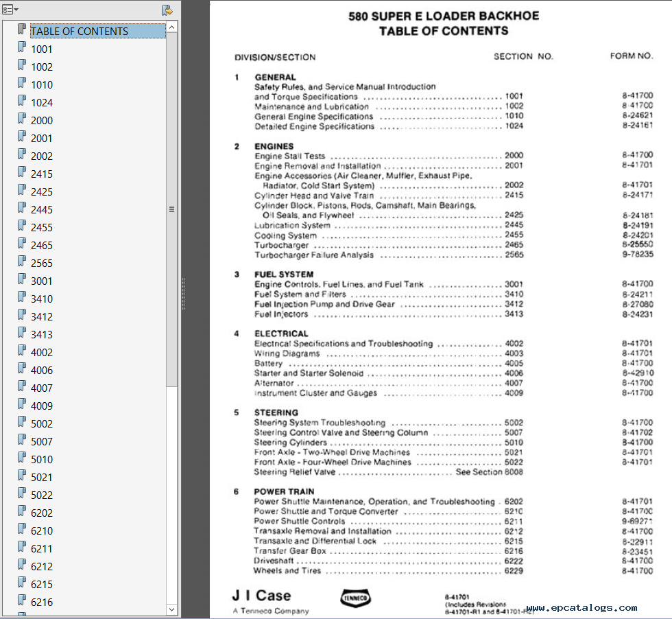Click the 'Alternator' entry text
The image size is (672, 619).
(x=274, y=383)
